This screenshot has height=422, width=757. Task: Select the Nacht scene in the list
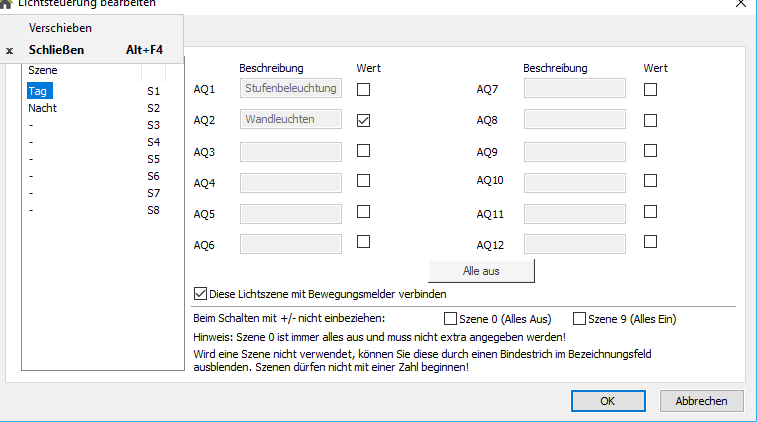tap(42, 107)
